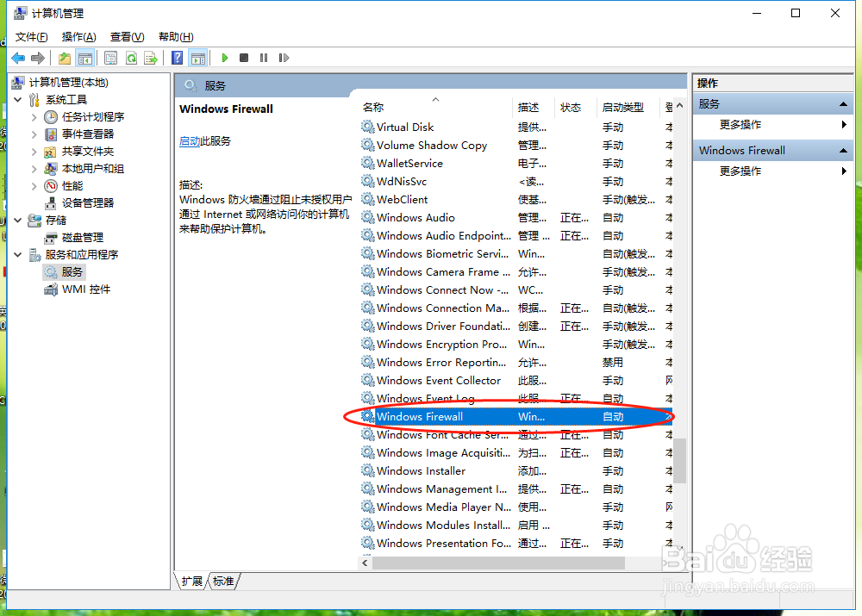Screen dimensions: 862x616
Task: Click the Back arrow toolbar icon
Action: (x=18, y=58)
